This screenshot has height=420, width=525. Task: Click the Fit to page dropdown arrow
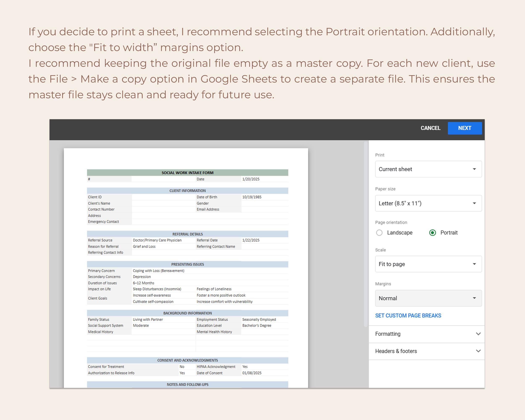pos(474,264)
